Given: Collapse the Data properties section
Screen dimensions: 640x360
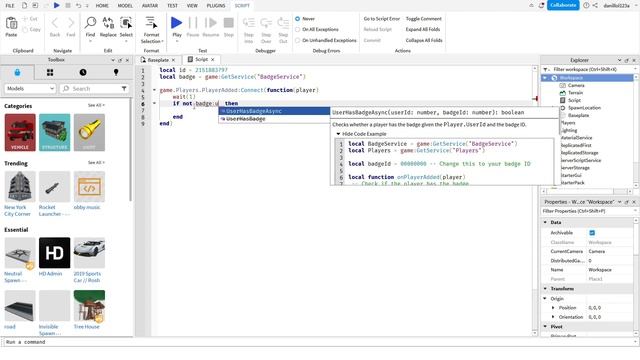Looking at the screenshot, I should (545, 222).
